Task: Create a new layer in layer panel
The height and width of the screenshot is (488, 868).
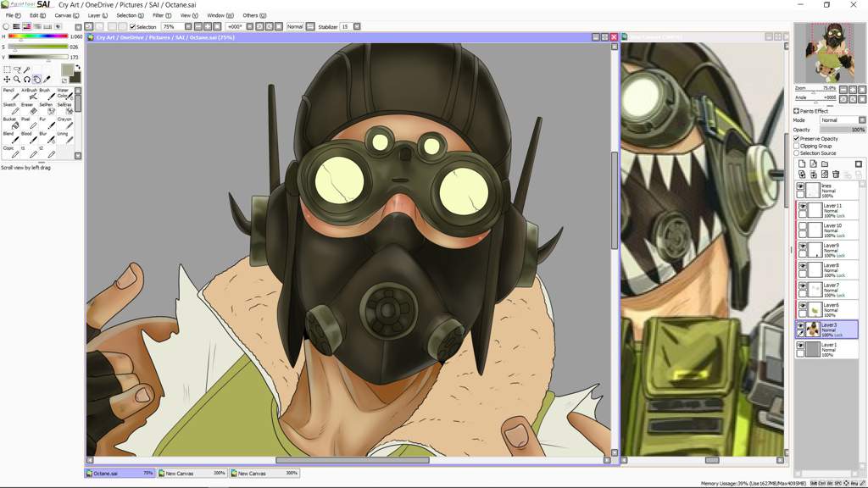Action: click(802, 164)
